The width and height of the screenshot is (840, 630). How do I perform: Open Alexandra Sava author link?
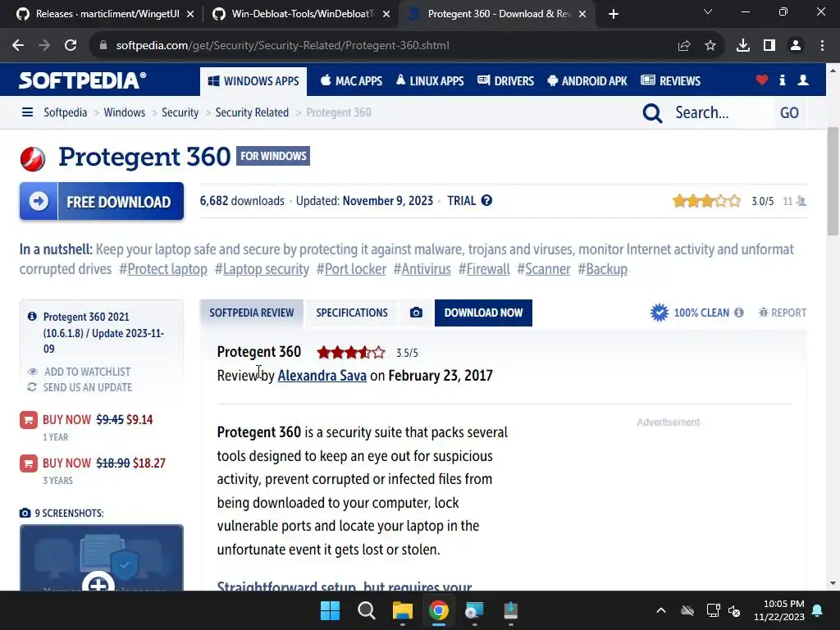pyautogui.click(x=322, y=376)
